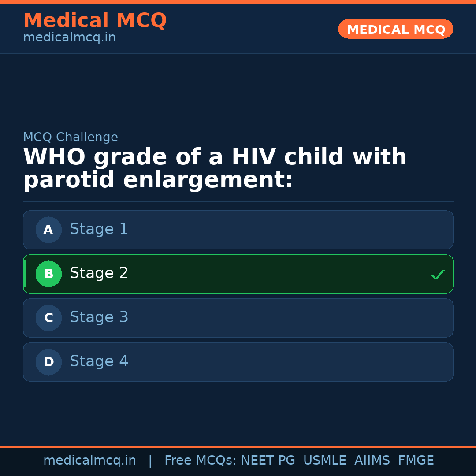Click the green checkmark on Stage 2

(437, 275)
